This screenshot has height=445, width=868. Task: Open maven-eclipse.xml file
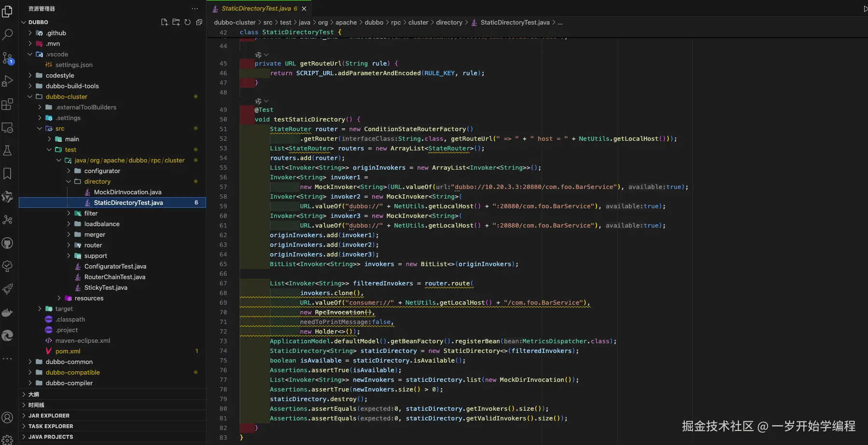point(83,340)
